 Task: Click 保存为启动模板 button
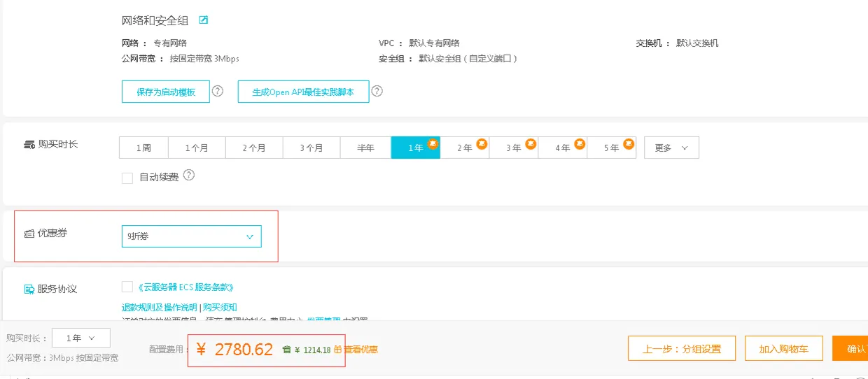166,92
